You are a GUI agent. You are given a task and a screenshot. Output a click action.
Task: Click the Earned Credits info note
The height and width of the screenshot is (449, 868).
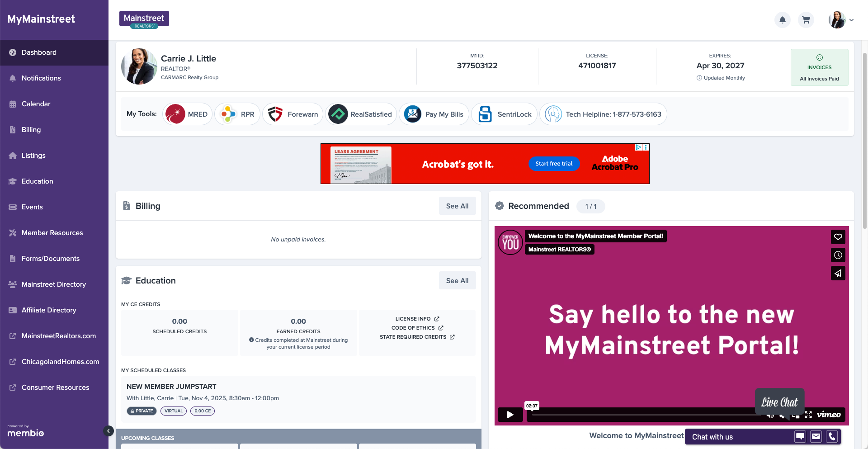[x=298, y=344]
